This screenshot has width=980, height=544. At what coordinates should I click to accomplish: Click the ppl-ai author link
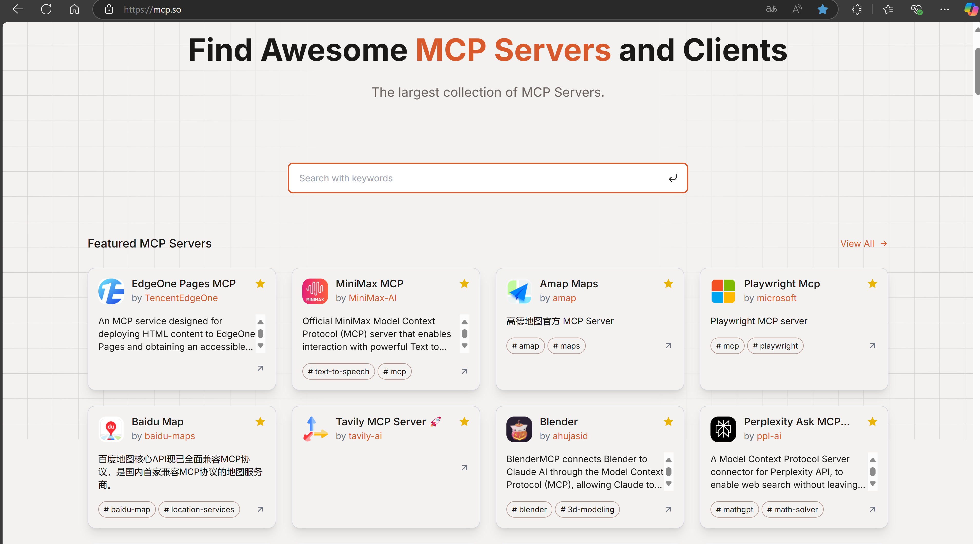pyautogui.click(x=769, y=436)
